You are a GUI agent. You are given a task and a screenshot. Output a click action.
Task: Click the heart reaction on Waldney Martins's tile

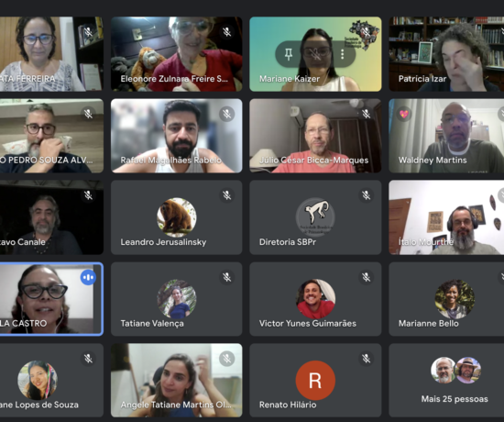coord(404,114)
